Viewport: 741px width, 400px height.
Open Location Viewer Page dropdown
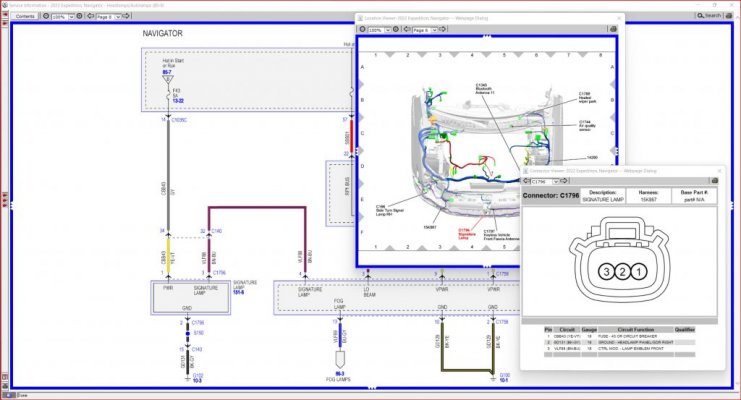[434, 30]
